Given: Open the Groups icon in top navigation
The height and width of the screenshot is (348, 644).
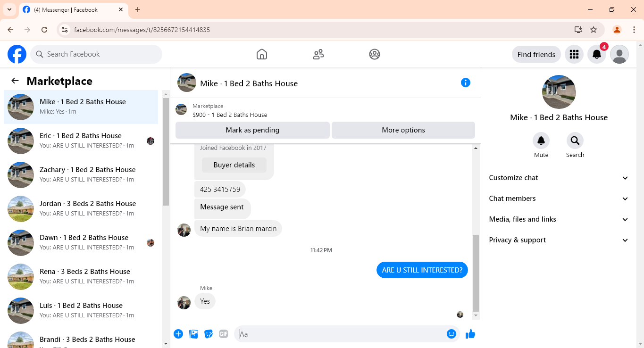Looking at the screenshot, I should (375, 54).
